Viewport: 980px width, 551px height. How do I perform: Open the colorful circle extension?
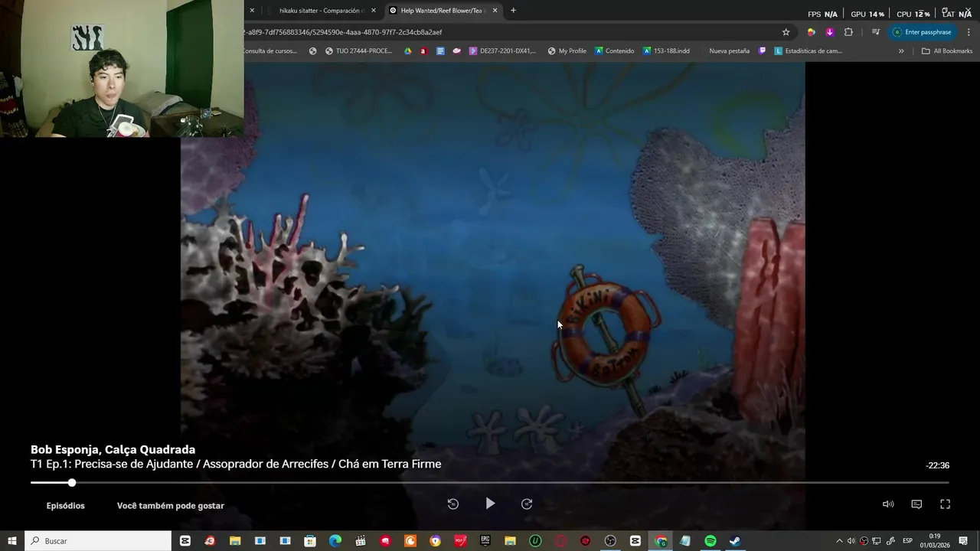pyautogui.click(x=812, y=32)
